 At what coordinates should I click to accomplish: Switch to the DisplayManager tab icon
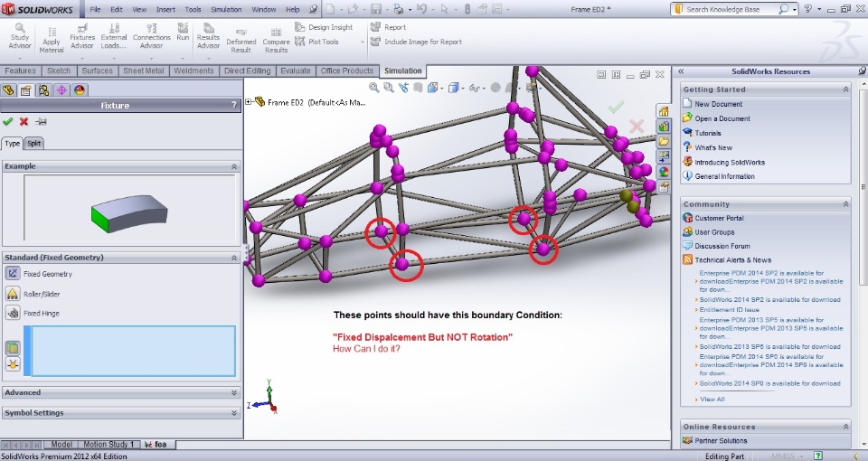pos(80,90)
